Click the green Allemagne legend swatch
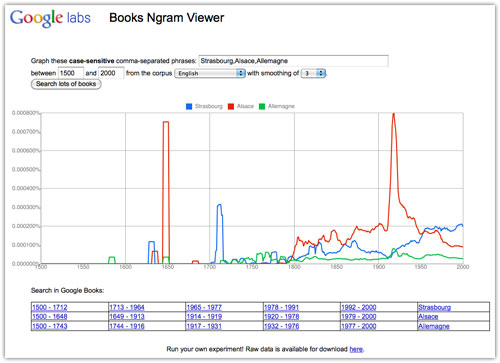The height and width of the screenshot is (363, 500). point(262,106)
